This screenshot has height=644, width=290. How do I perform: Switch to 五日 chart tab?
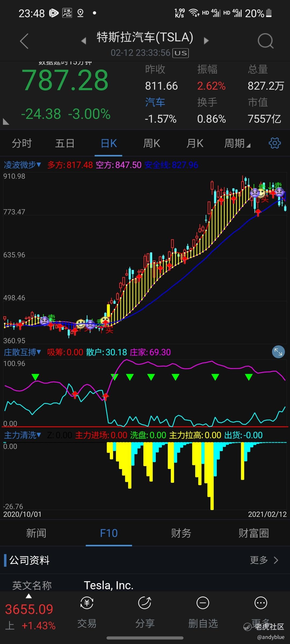click(x=65, y=143)
